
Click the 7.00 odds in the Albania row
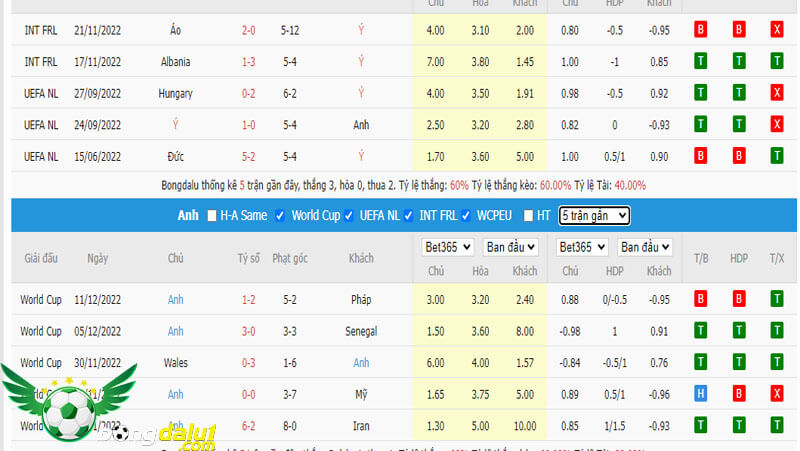click(x=435, y=62)
